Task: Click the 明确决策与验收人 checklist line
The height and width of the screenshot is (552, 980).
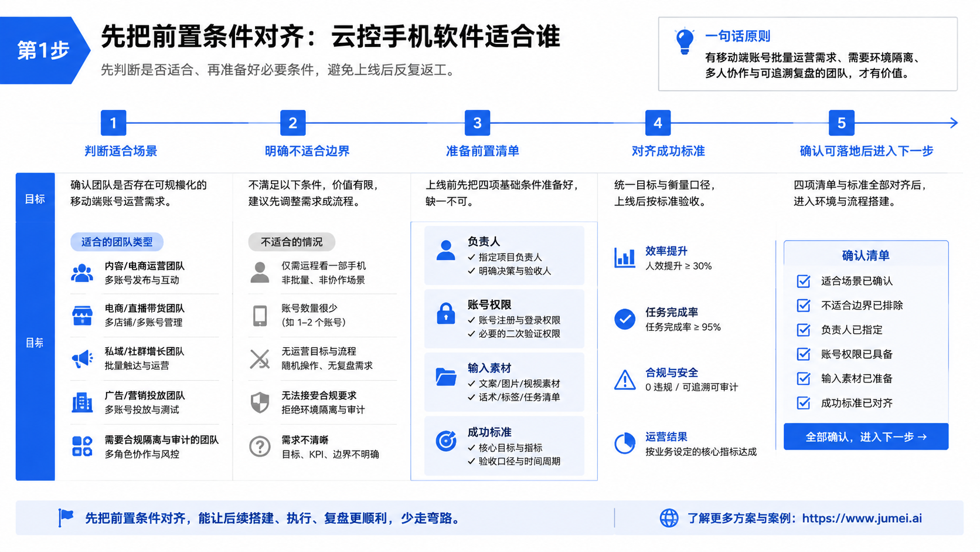Action: 509,271
